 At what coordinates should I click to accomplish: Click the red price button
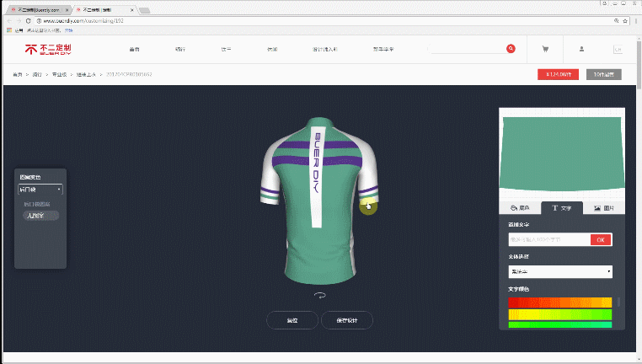tap(558, 74)
